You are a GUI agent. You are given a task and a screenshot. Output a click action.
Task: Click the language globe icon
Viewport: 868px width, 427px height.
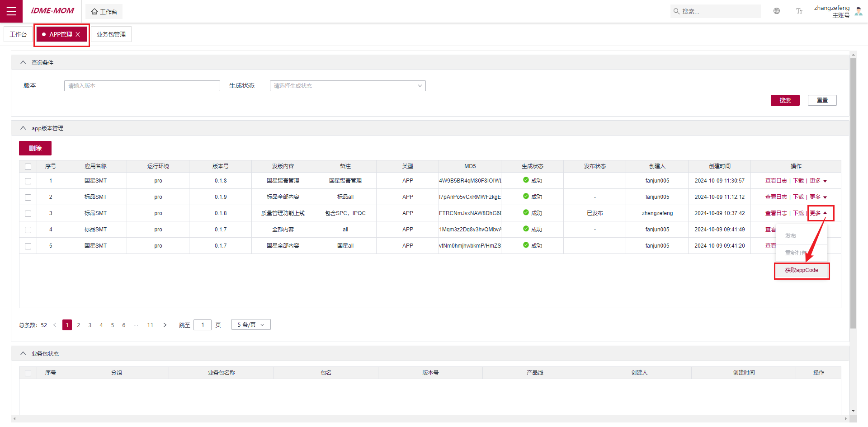pyautogui.click(x=777, y=11)
